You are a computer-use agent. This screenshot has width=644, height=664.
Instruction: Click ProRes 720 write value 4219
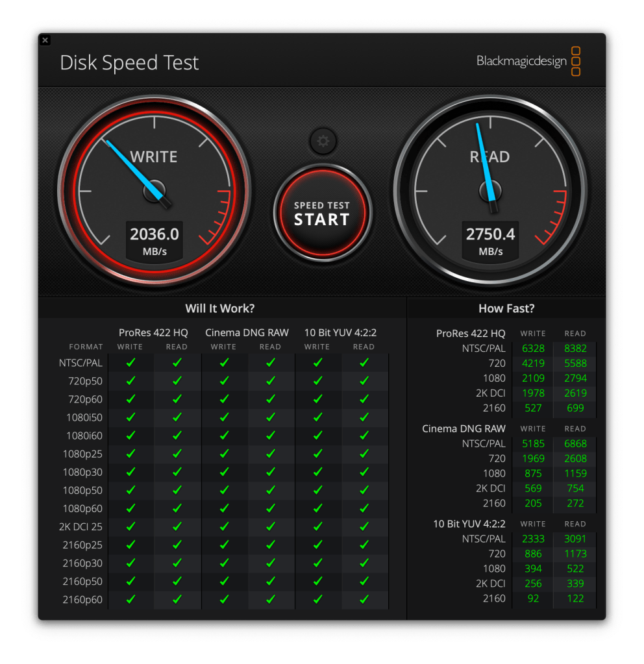[533, 363]
